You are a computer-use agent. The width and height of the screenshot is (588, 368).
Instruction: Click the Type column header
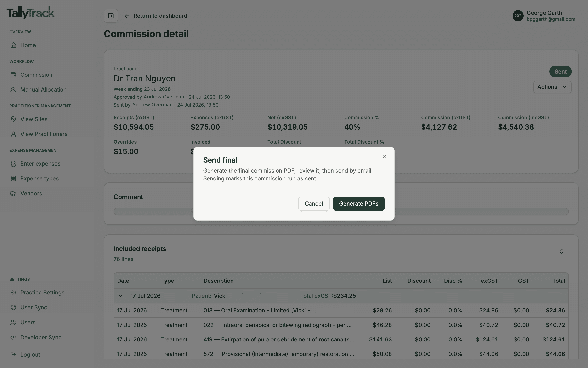pos(167,281)
